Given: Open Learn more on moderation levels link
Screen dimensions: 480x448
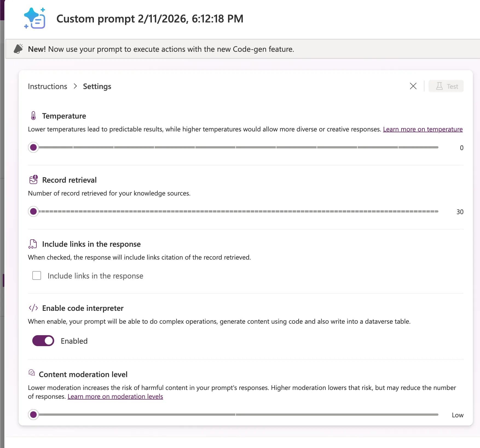Looking at the screenshot, I should pos(115,396).
